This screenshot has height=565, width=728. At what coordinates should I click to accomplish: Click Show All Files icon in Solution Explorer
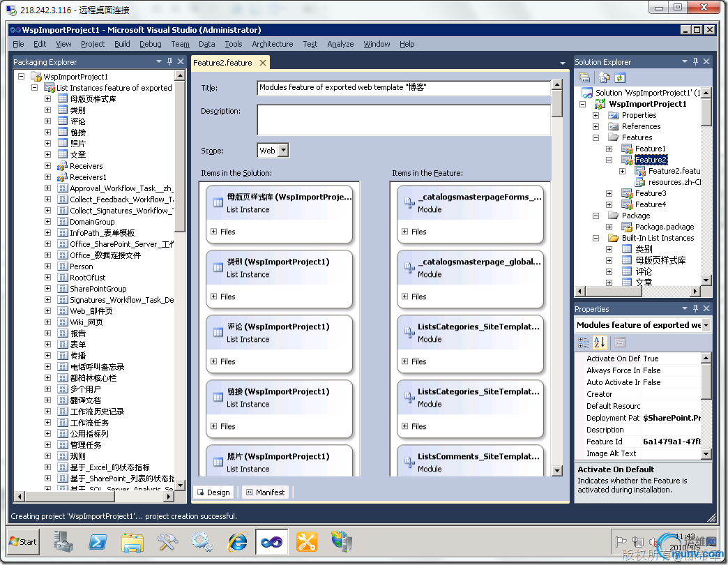[604, 77]
